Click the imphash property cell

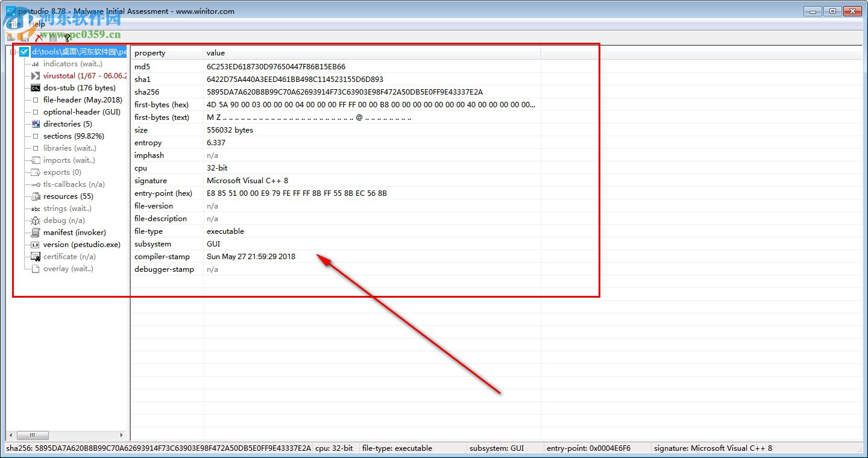[149, 155]
